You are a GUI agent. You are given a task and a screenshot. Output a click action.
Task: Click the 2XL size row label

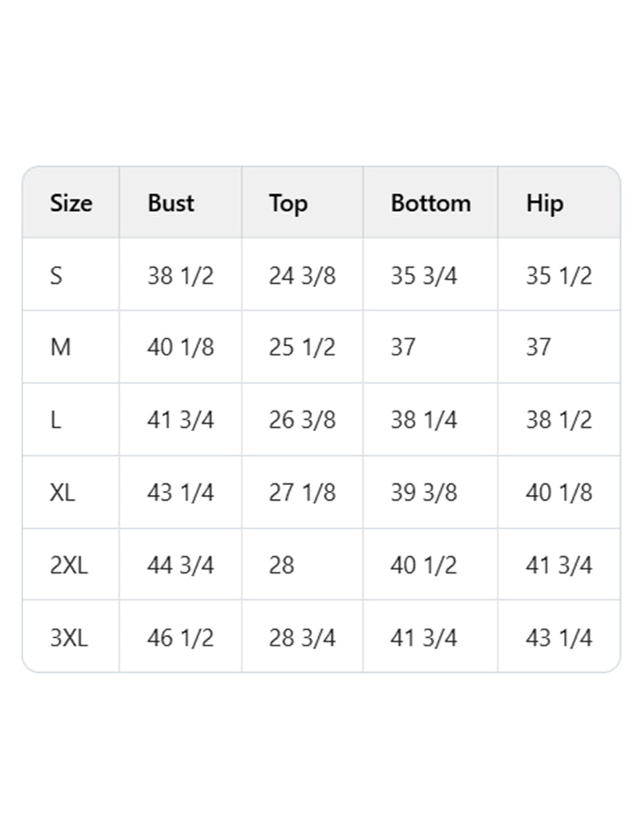tap(69, 566)
